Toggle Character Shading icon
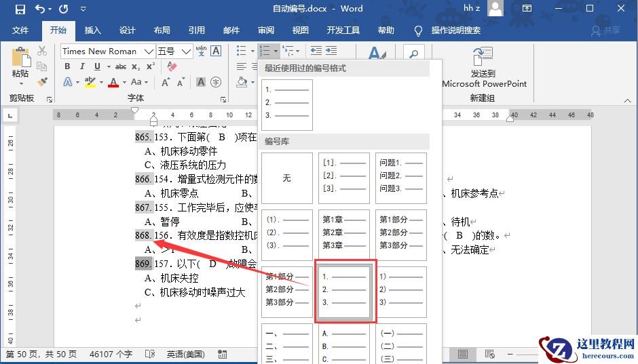 [x=201, y=82]
